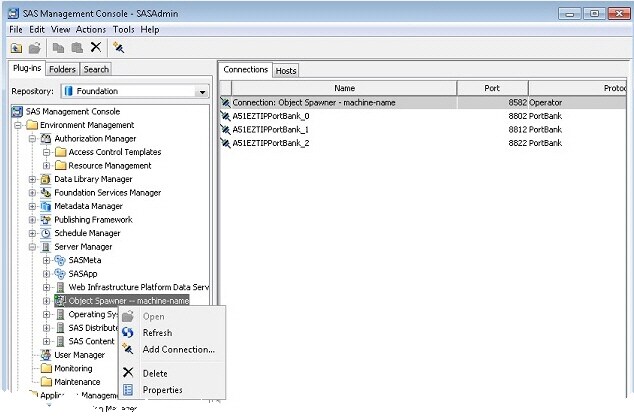
Task: Switch to the Hosts tab
Action: tap(286, 71)
